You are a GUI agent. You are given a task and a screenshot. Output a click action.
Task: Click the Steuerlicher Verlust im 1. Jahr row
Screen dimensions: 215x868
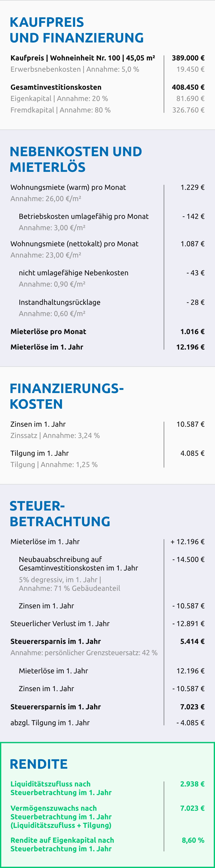60,624
